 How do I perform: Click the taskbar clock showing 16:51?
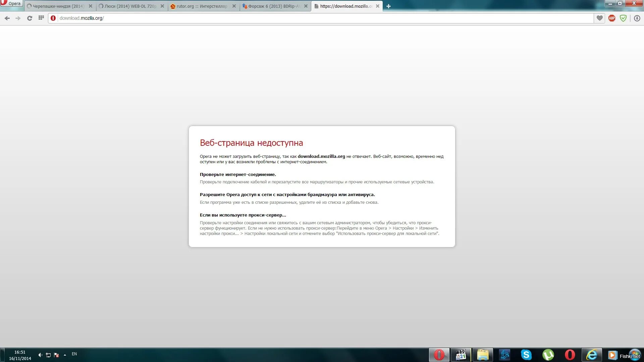point(20,355)
